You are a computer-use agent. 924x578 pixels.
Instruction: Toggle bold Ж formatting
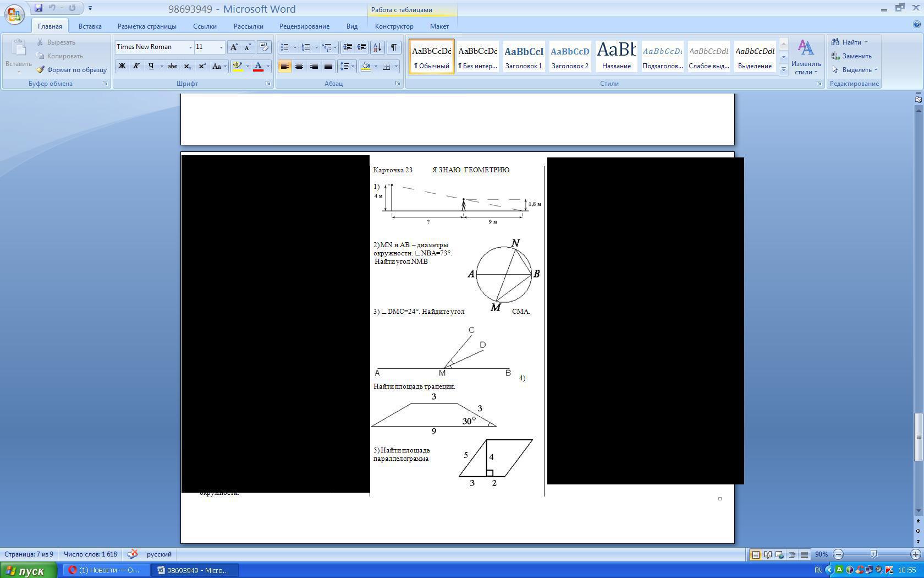click(122, 66)
